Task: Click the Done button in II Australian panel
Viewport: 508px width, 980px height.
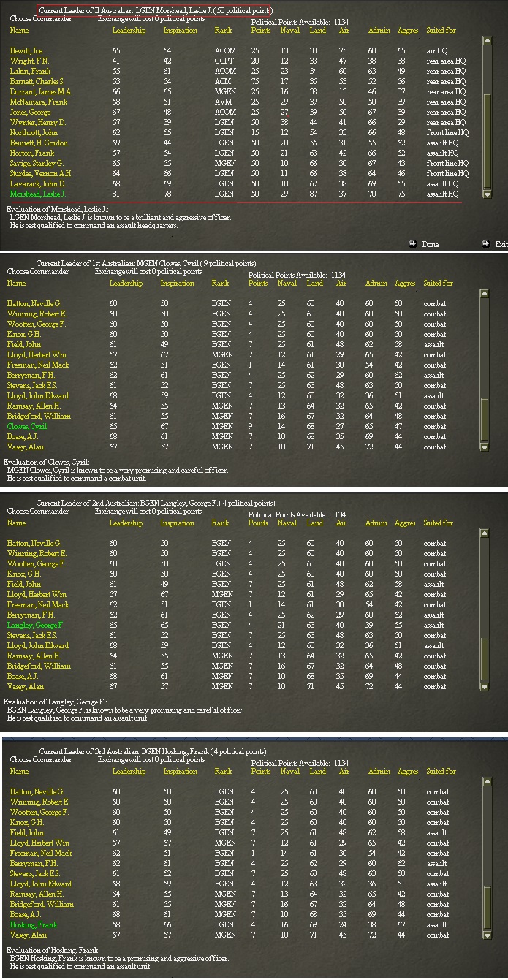Action: pos(431,244)
